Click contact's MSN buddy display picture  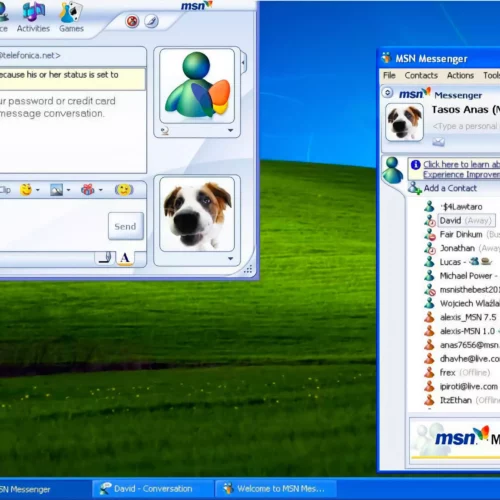coord(197,86)
